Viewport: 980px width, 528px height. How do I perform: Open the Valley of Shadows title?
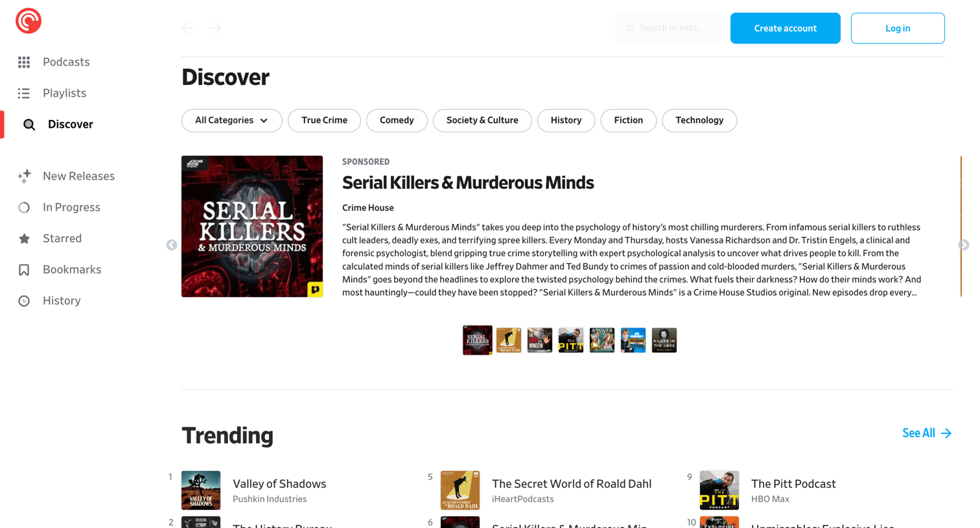[279, 484]
